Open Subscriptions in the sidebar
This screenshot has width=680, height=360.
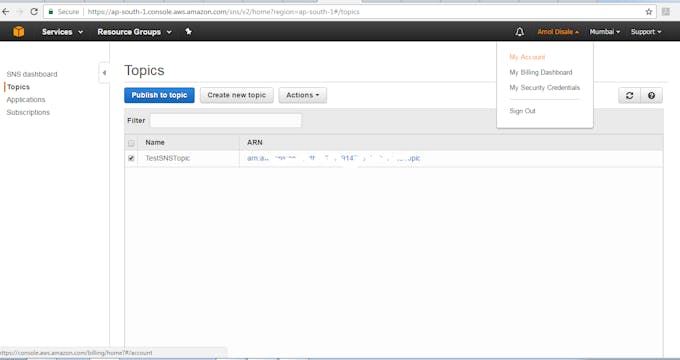(28, 112)
